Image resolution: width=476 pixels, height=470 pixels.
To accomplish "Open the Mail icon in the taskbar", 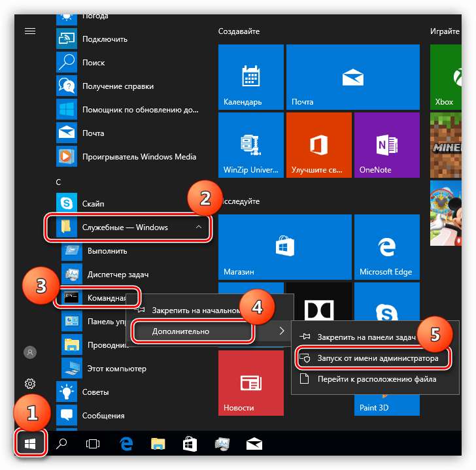I will [254, 445].
